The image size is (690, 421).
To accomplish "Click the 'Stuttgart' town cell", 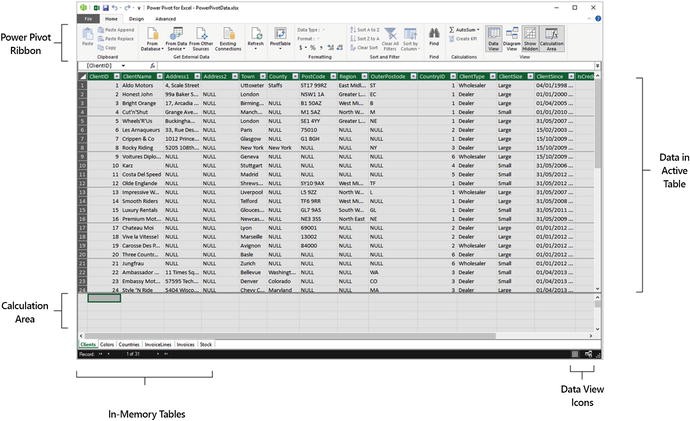I will 251,166.
